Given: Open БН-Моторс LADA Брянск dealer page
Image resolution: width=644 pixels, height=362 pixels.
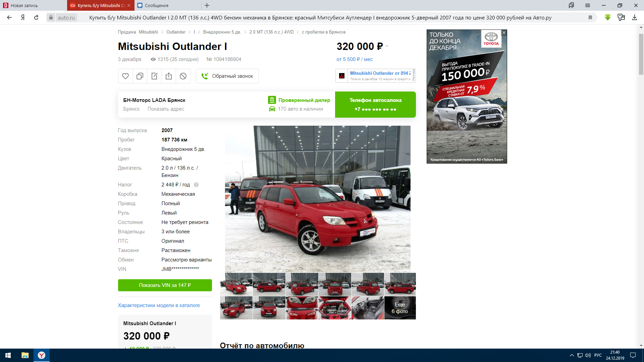Looking at the screenshot, I should tap(154, 100).
